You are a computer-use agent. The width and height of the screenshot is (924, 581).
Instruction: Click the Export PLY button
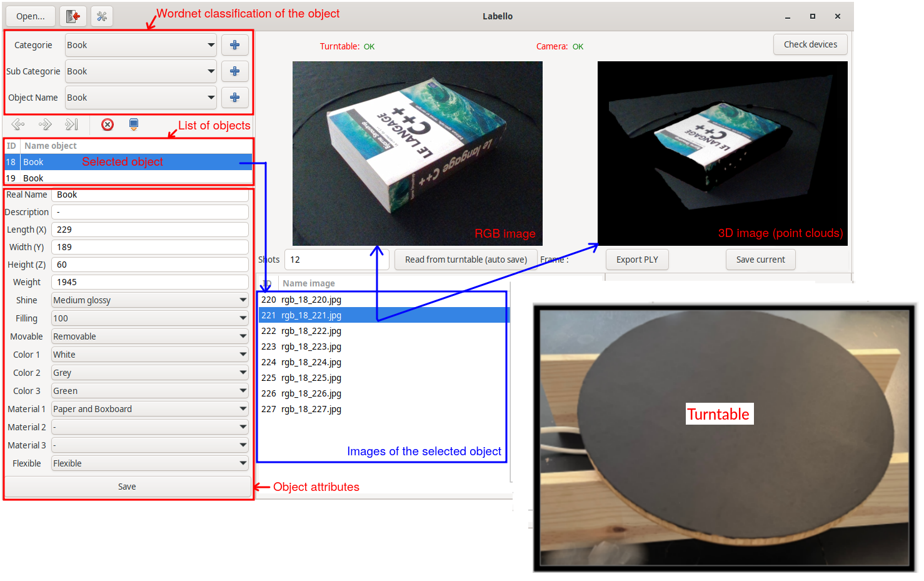click(637, 260)
